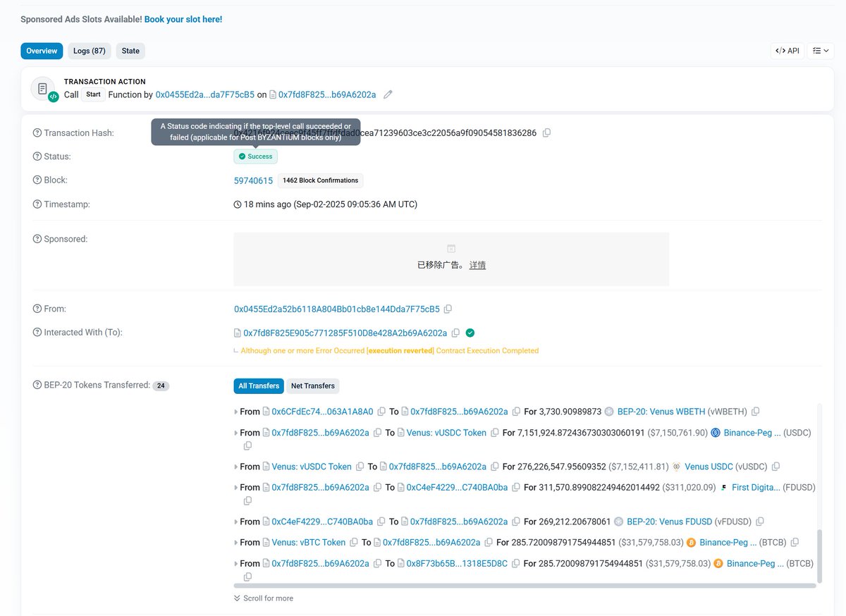
Task: Open the help icon beside Sponsored
Action: click(x=37, y=239)
